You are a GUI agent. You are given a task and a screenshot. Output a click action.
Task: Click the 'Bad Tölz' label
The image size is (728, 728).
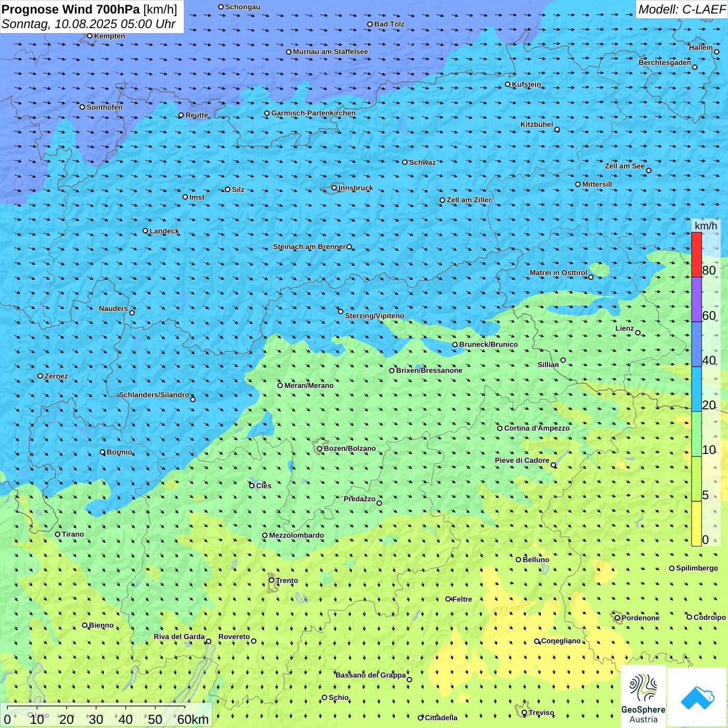pyautogui.click(x=389, y=24)
